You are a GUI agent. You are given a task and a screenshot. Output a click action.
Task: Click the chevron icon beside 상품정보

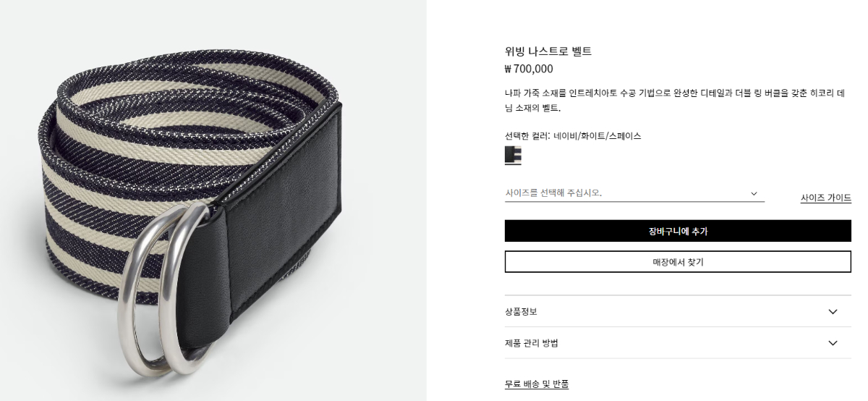point(833,312)
